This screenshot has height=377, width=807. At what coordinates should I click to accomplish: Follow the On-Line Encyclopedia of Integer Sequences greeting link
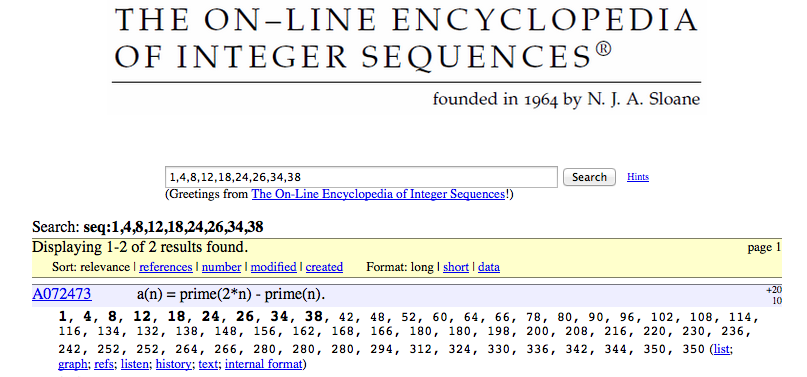[378, 194]
